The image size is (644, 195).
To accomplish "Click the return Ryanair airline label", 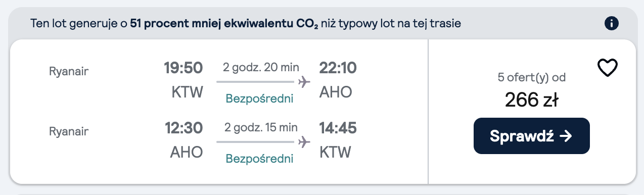I will pos(69,132).
